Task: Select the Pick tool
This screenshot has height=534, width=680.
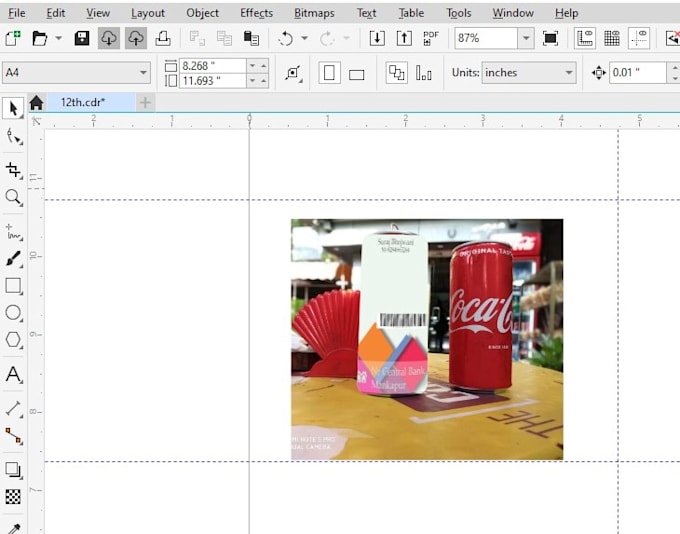Action: coord(13,108)
